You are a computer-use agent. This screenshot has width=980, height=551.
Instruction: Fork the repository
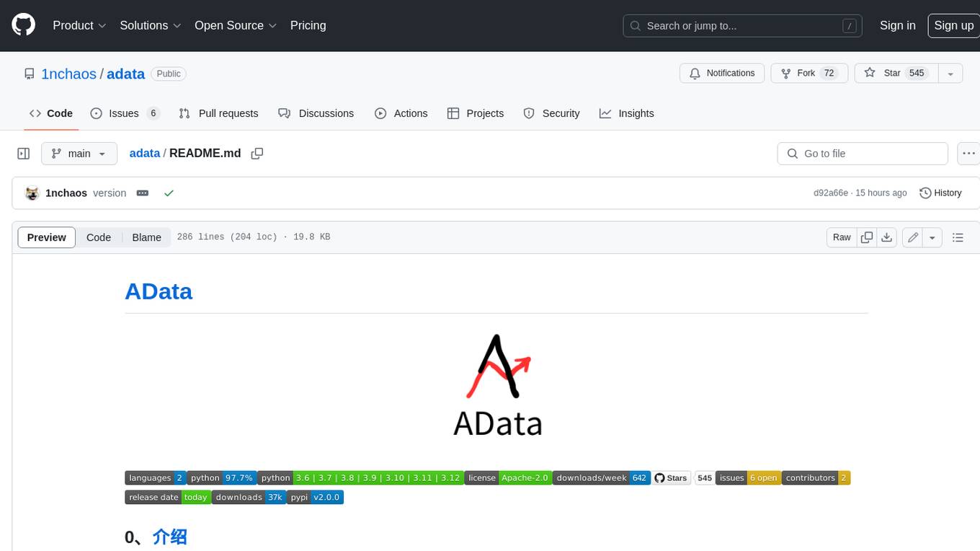coord(809,74)
